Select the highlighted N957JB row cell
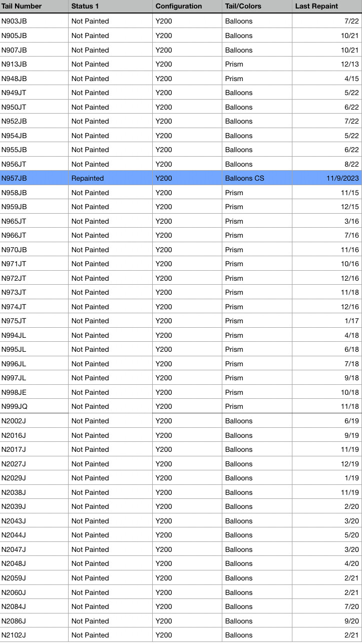Screen dimensions: 362x644 (15, 178)
